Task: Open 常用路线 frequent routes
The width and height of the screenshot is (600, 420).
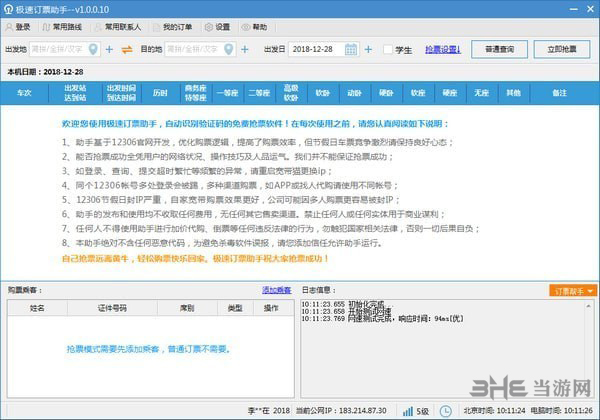Action: 62,27
